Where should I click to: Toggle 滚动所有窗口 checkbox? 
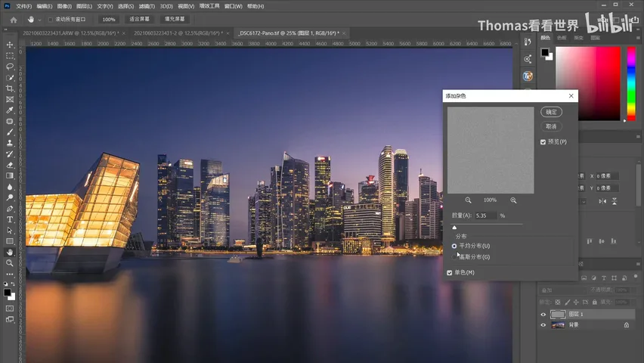click(x=50, y=20)
